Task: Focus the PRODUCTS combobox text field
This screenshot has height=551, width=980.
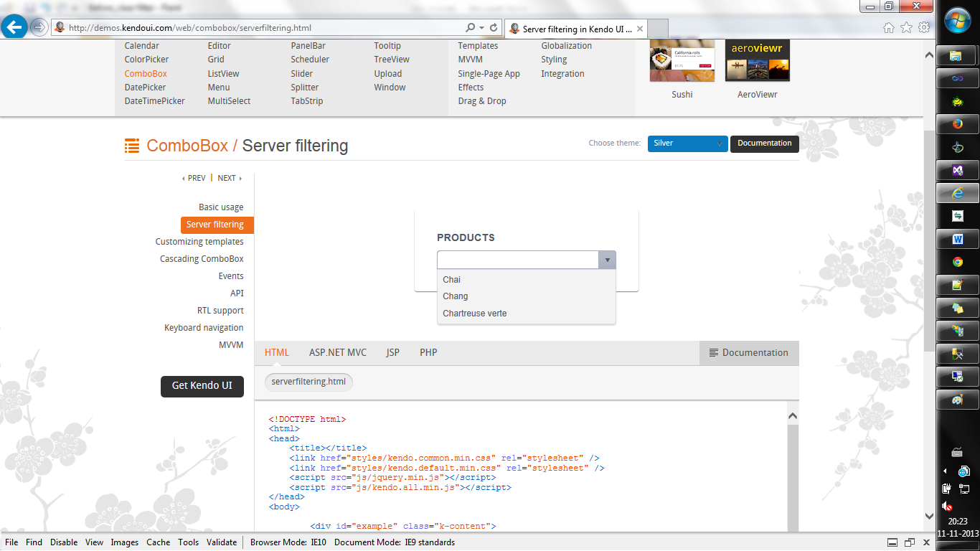Action: 518,260
